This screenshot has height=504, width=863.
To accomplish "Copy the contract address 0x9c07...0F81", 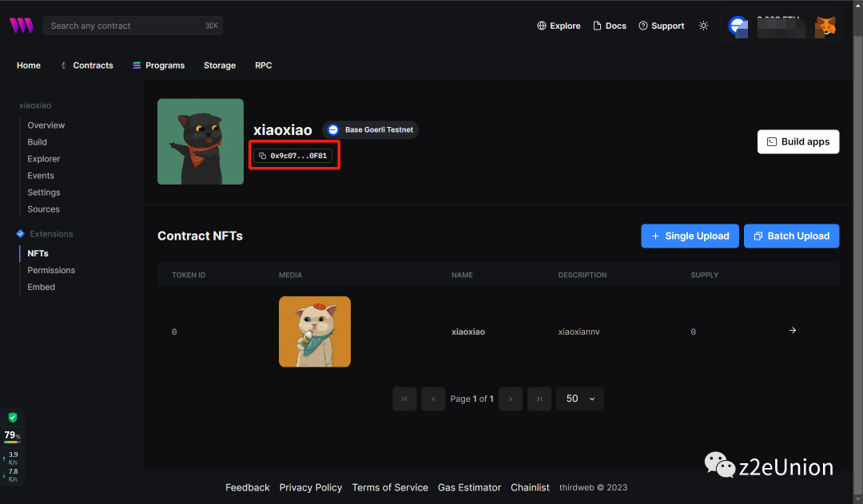I will (x=294, y=156).
